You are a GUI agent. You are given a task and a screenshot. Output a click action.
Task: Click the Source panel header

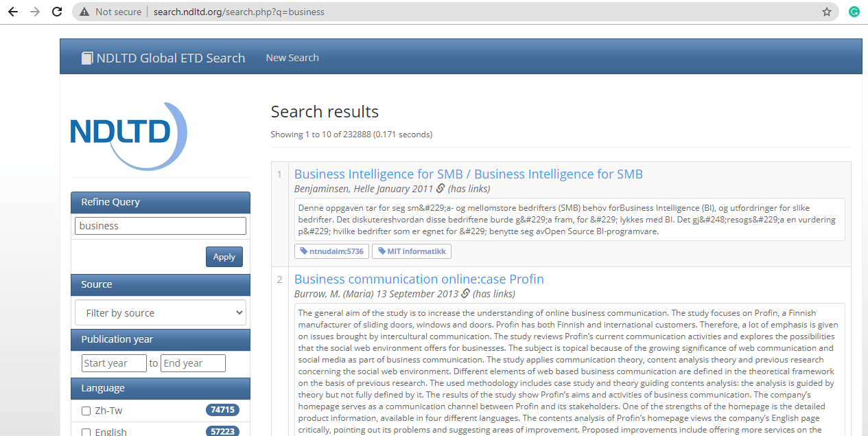coord(161,284)
